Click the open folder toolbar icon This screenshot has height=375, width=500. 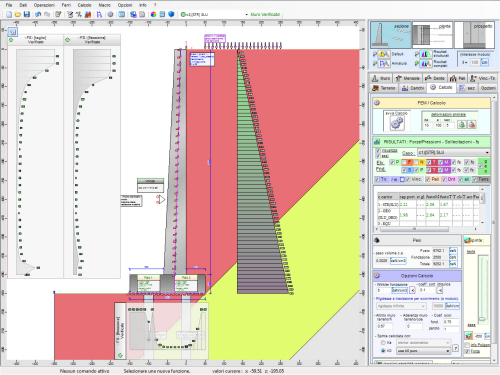18,14
